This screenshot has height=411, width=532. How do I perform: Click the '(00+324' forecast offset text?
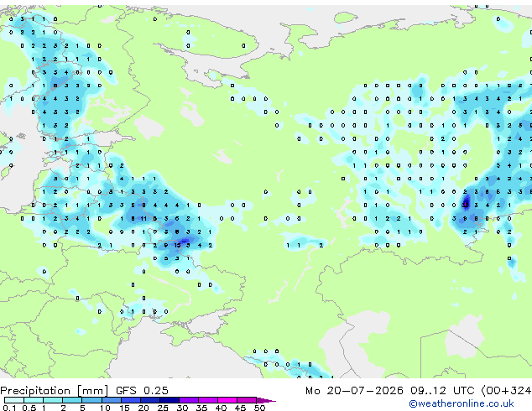tap(506, 391)
